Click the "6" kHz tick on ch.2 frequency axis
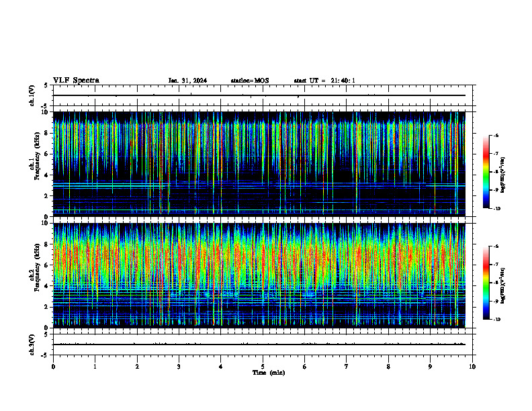The image size is (532, 411). point(48,265)
